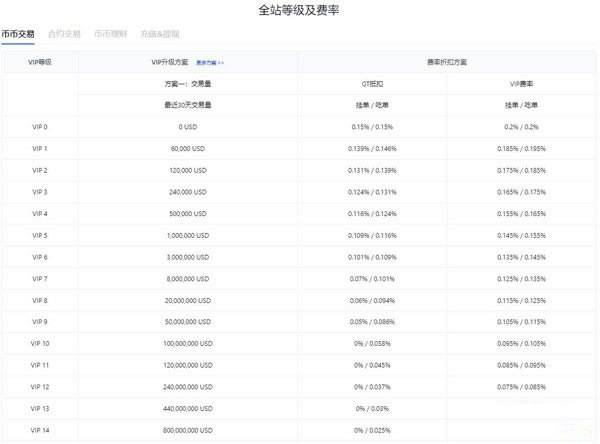Click the 全站等级及费率 page title
The image size is (600, 444).
tap(299, 11)
